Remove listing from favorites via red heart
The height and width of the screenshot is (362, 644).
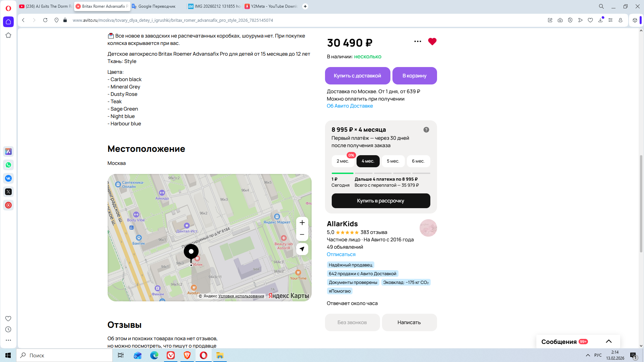pyautogui.click(x=432, y=42)
